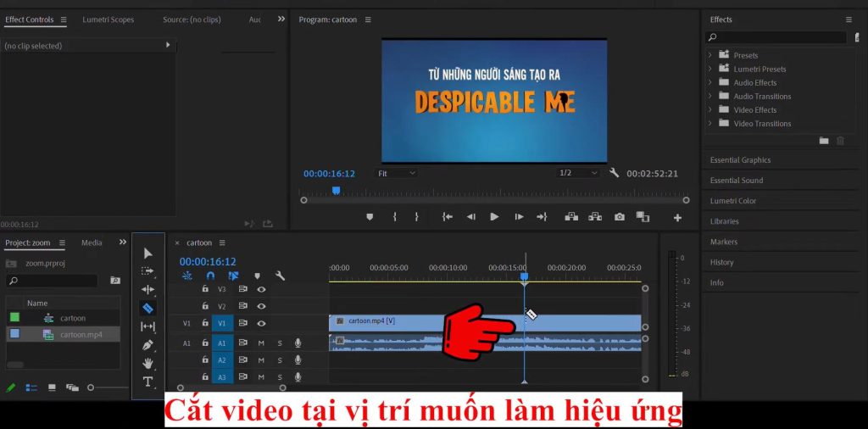Click the Add Marker button in Program monitor
Screen dimensions: 868x429
(x=370, y=217)
